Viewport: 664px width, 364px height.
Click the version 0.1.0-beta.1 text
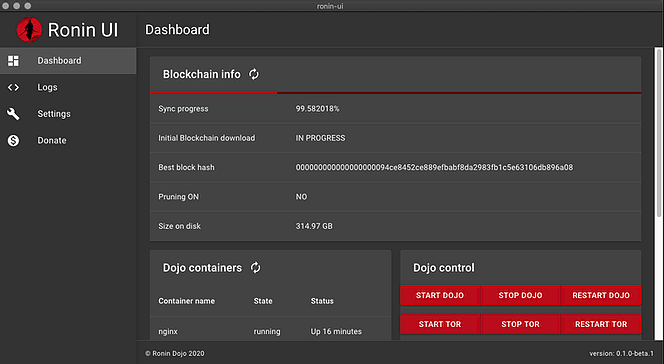pyautogui.click(x=621, y=353)
